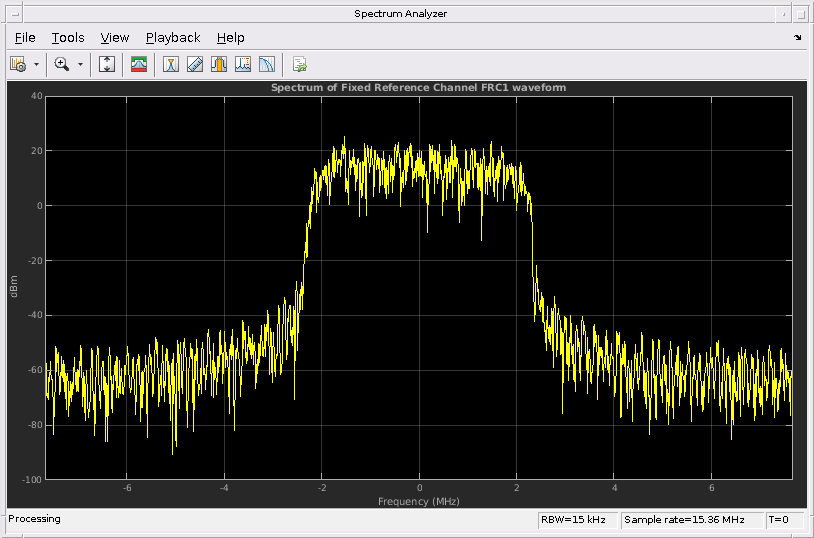Toggle the CCDF Measurements curve button
The height and width of the screenshot is (538, 814).
click(x=266, y=64)
